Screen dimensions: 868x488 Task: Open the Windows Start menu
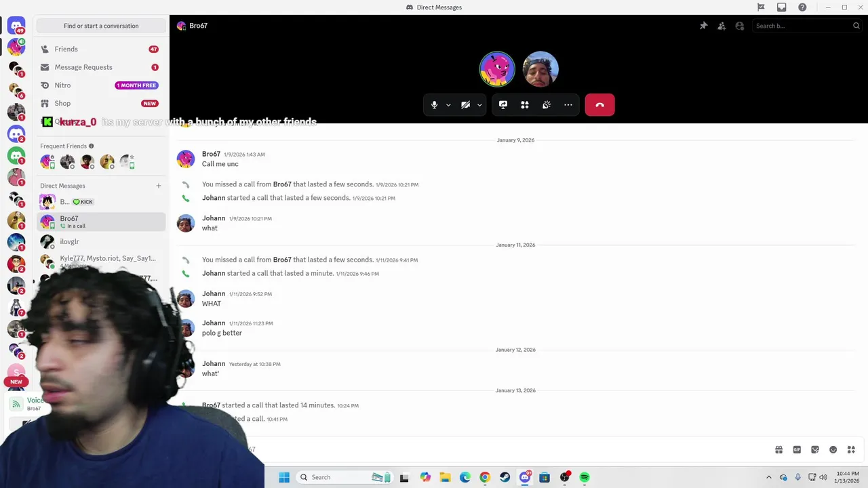pos(284,477)
